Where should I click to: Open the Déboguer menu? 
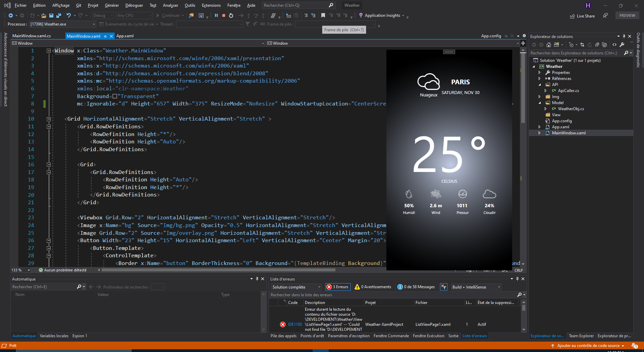pos(134,5)
